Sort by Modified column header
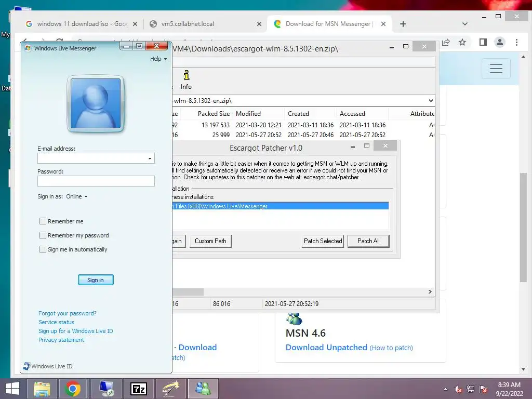This screenshot has width=532, height=399. (259, 114)
